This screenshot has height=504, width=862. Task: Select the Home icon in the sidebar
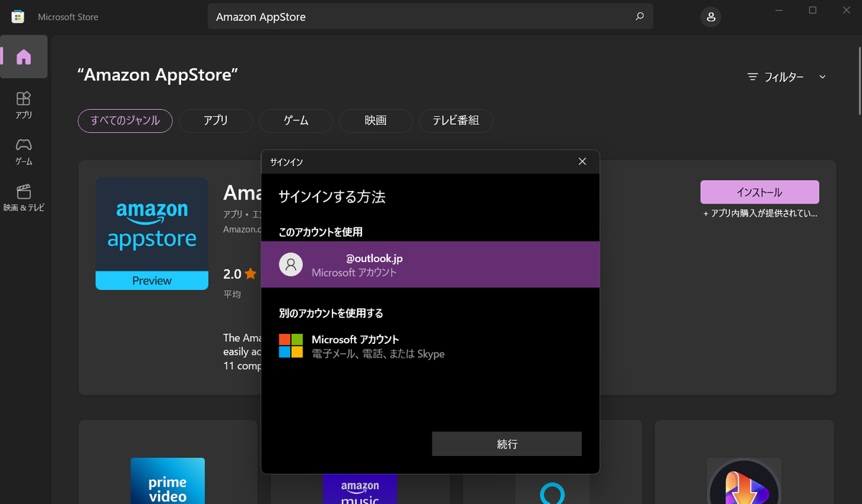[x=24, y=57]
